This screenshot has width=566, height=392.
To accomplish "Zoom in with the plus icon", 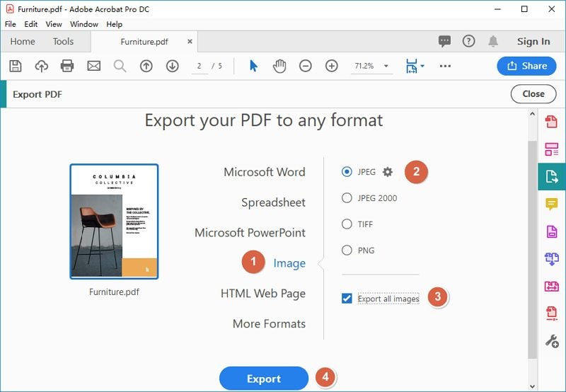I will click(x=332, y=66).
